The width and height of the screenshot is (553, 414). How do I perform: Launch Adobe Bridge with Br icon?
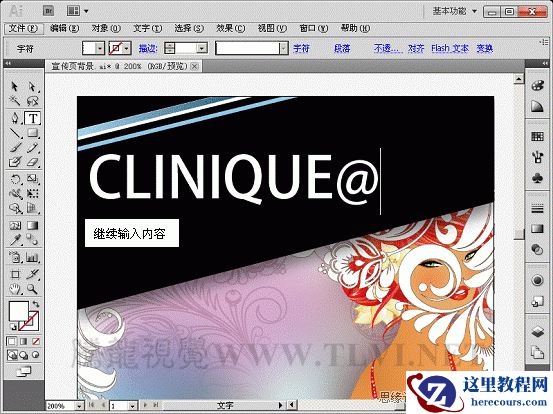[49, 11]
